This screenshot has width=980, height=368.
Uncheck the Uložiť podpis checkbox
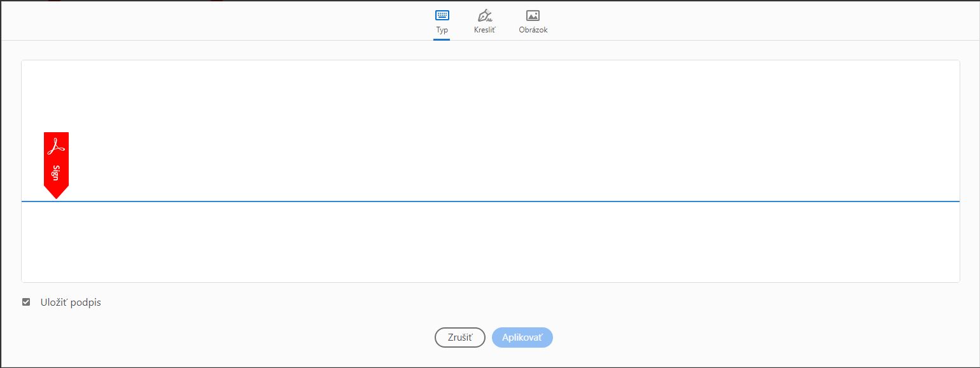pos(26,302)
